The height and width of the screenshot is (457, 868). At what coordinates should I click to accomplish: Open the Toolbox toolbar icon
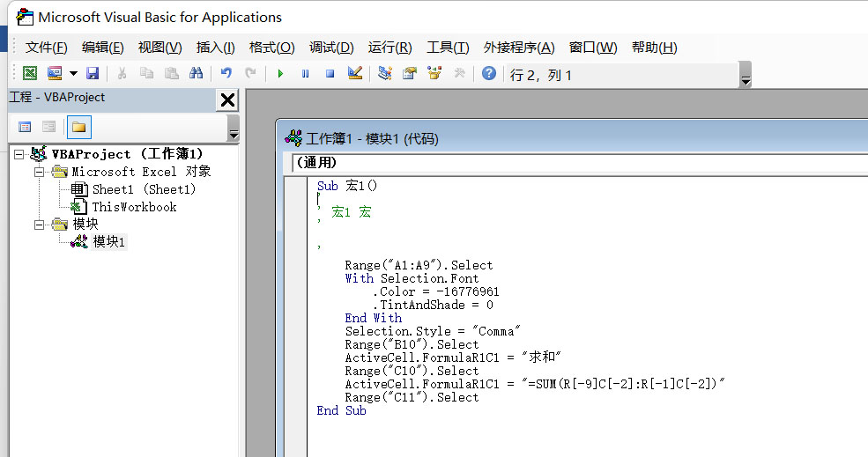[x=459, y=73]
